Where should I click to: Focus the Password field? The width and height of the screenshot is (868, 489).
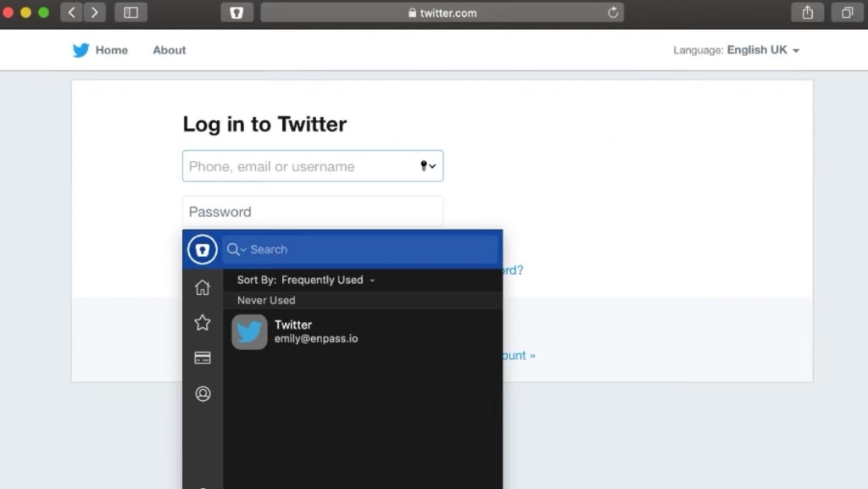313,212
